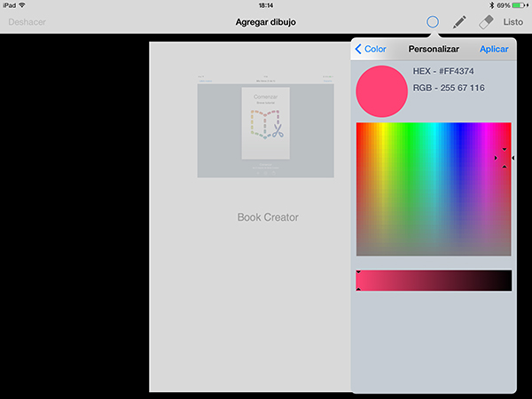The width and height of the screenshot is (532, 399).
Task: Tap the 18:14 clock
Action: click(x=266, y=5)
